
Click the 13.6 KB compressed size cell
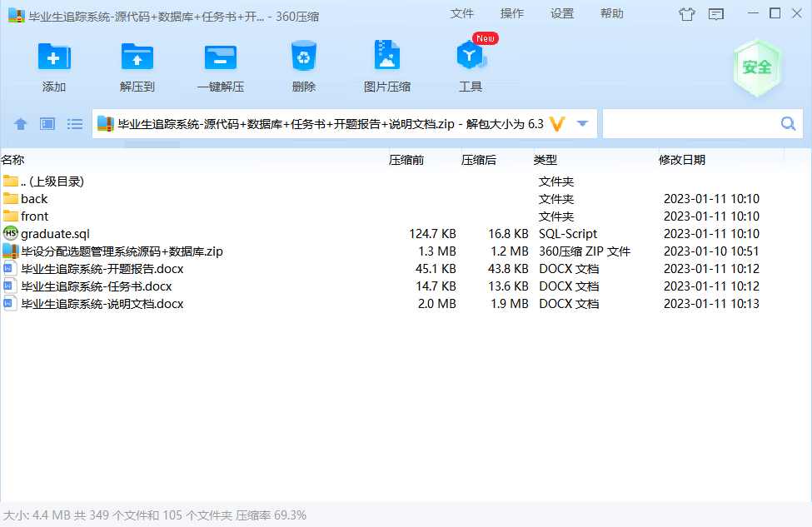[508, 286]
